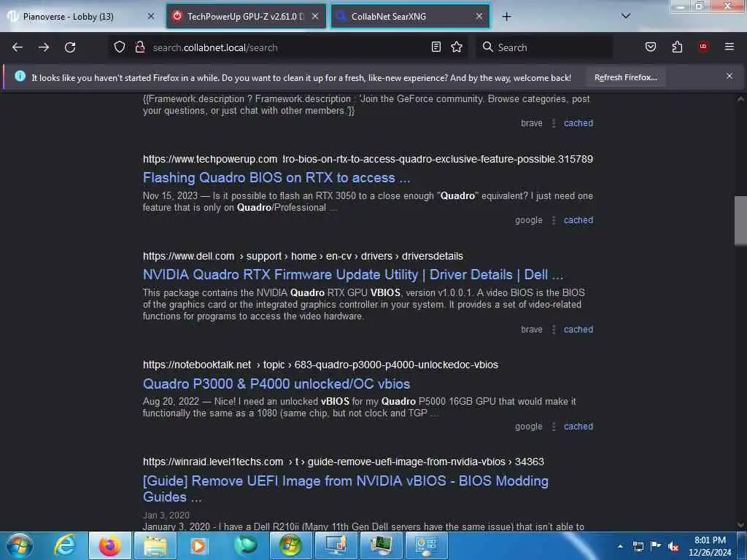Open the Windows Start menu
Image resolution: width=747 pixels, height=560 pixels.
coord(20,545)
